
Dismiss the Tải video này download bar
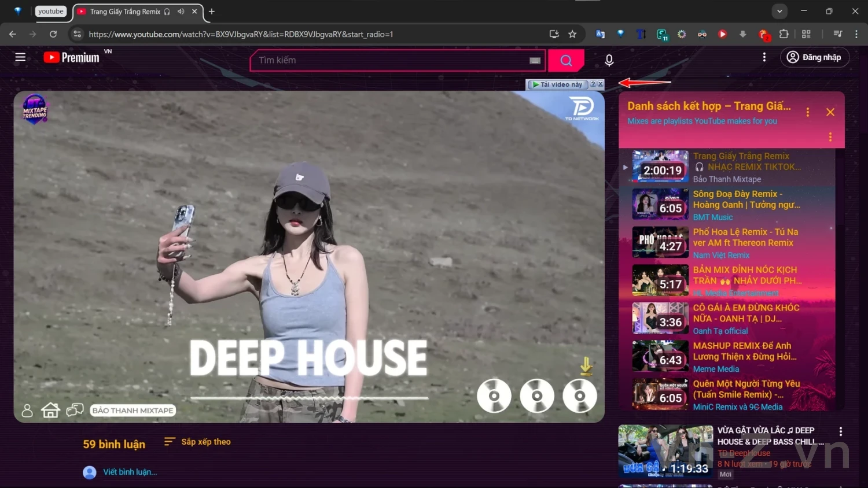[601, 84]
